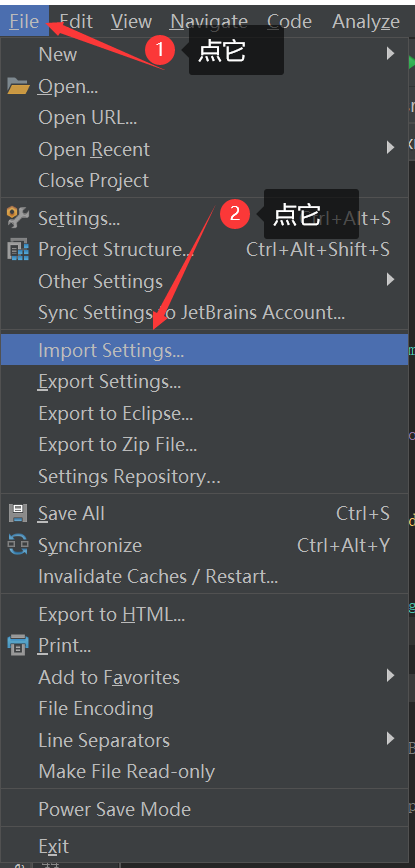Expand the Open Recent submenu arrow
Screen dimensions: 415x868
391,148
